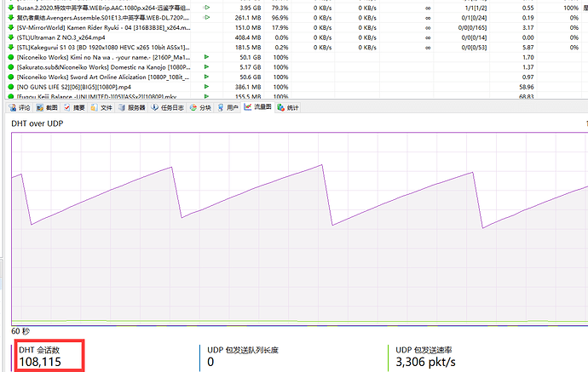The image size is (588, 372).
Task: Click the 3.95 GB size cell
Action: click(x=251, y=8)
